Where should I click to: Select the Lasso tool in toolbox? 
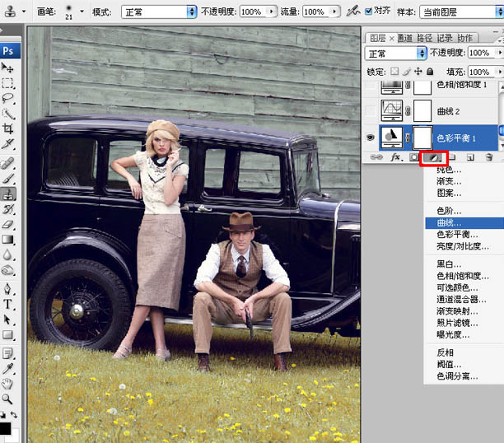pyautogui.click(x=8, y=99)
